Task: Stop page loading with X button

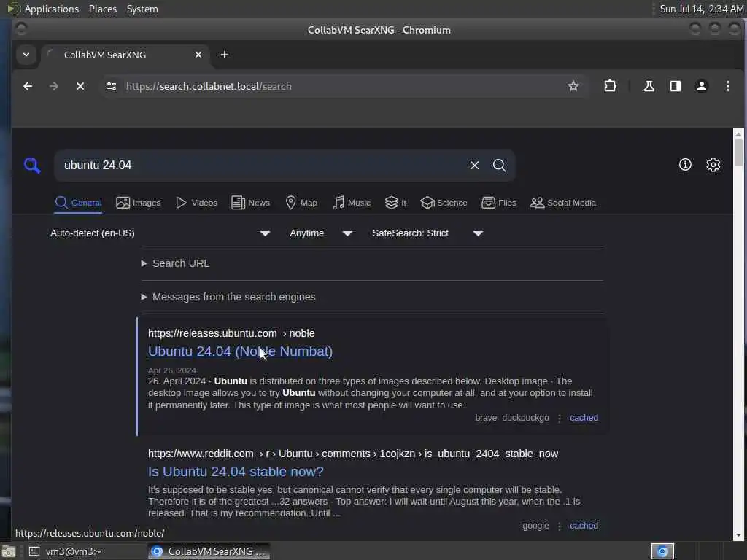Action: (80, 86)
